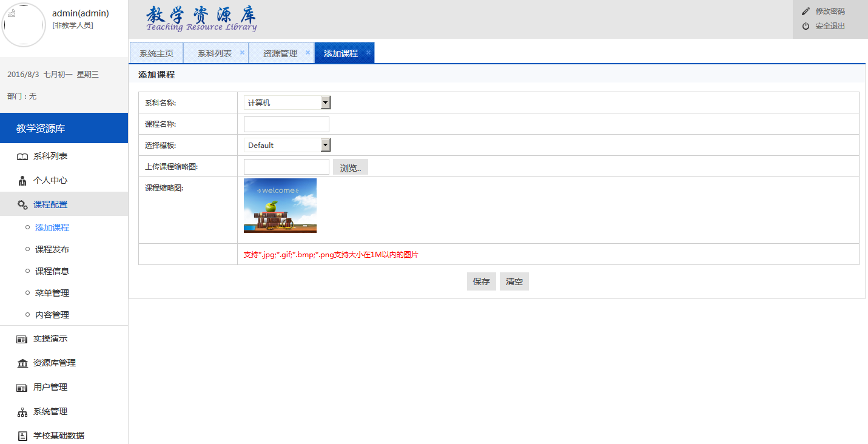This screenshot has height=444, width=868.
Task: Click the bank icon beside 资源库管理
Action: pos(22,363)
